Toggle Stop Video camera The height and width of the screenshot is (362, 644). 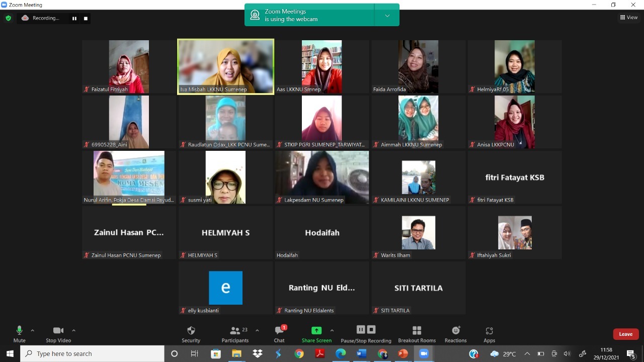click(x=58, y=334)
